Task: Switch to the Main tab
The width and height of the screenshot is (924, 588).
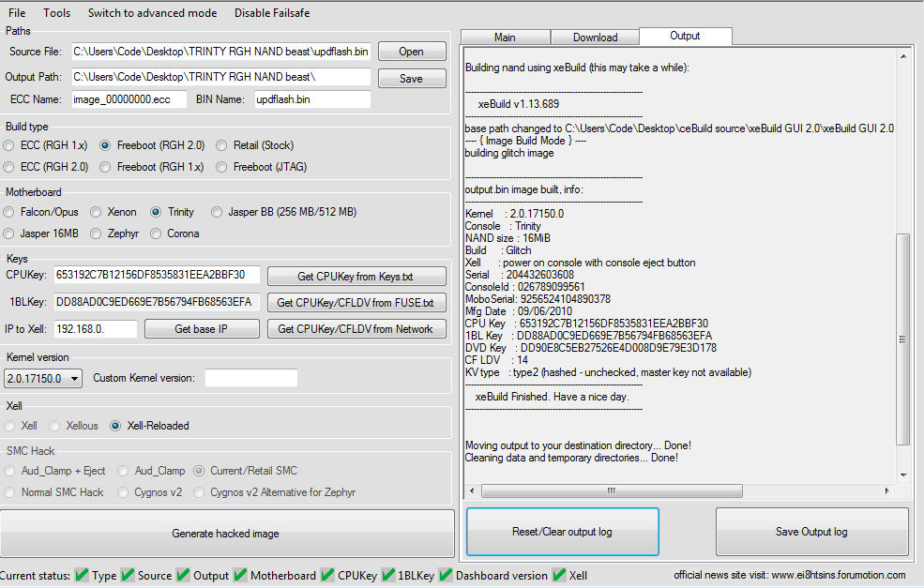Action: pyautogui.click(x=505, y=38)
